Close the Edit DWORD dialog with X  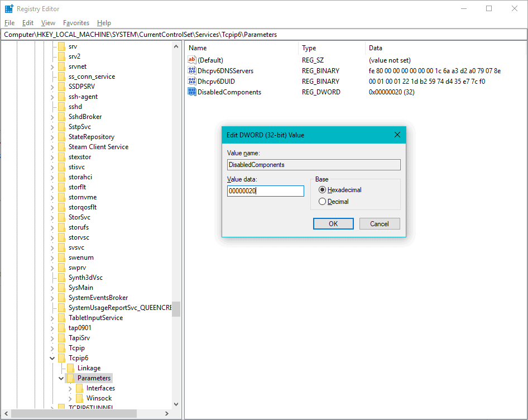pyautogui.click(x=397, y=135)
